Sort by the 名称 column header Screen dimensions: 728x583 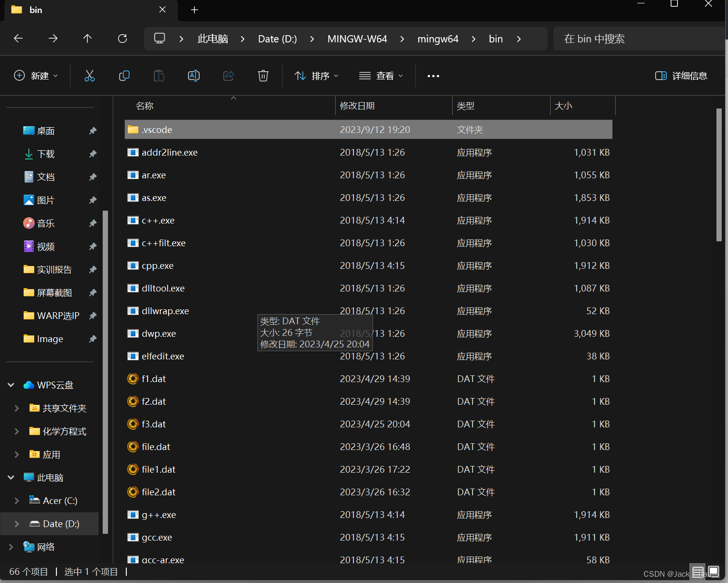tap(230, 106)
